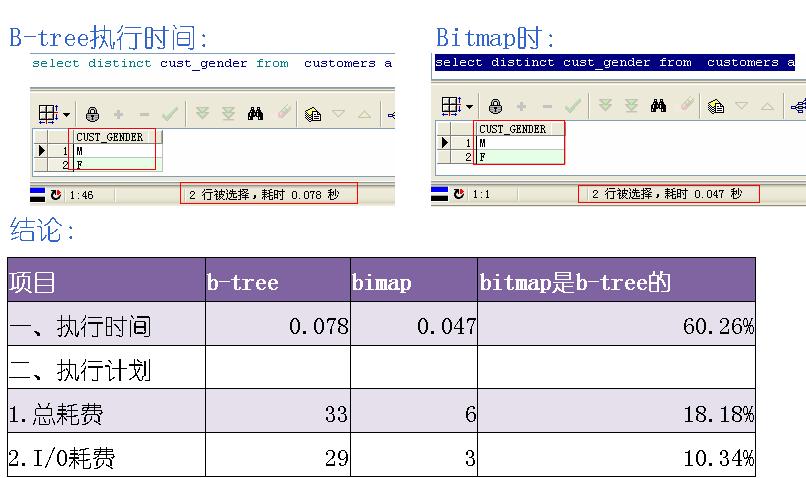Image resolution: width=806 pixels, height=478 pixels.
Task: Click the '1.总耗费' row label
Action: 56,414
